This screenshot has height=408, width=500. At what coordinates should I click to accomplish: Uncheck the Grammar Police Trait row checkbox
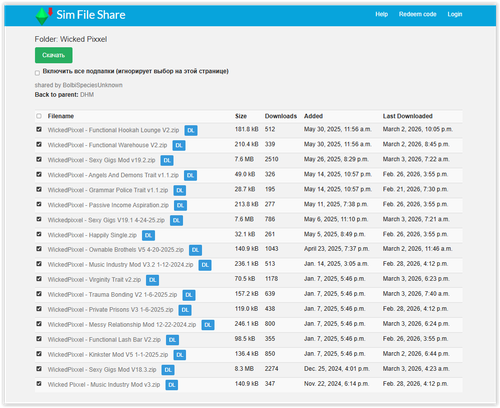pos(39,189)
